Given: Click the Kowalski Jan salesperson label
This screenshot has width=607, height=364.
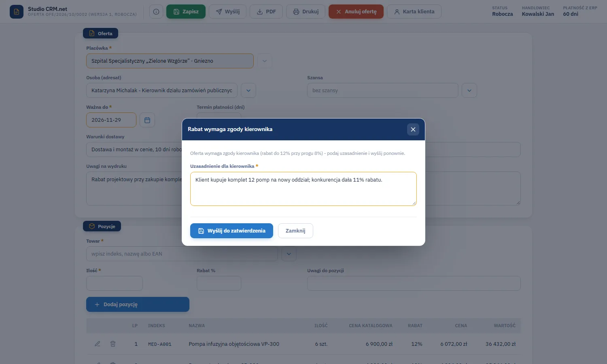Looking at the screenshot, I should pyautogui.click(x=538, y=14).
